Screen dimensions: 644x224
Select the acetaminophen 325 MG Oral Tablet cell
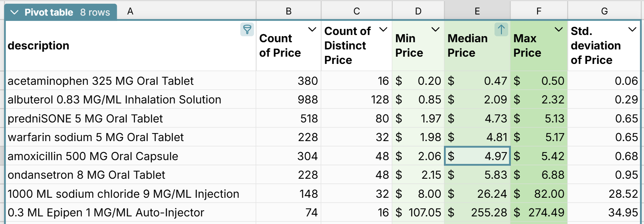(x=100, y=81)
